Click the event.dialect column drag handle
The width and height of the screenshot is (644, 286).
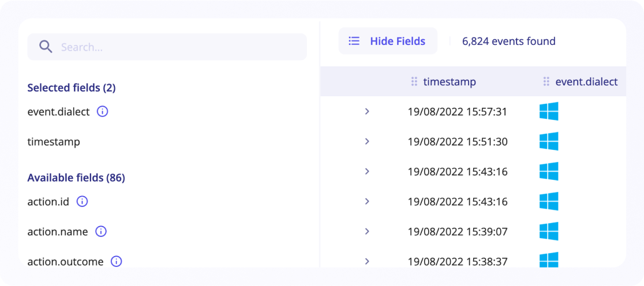click(x=546, y=82)
